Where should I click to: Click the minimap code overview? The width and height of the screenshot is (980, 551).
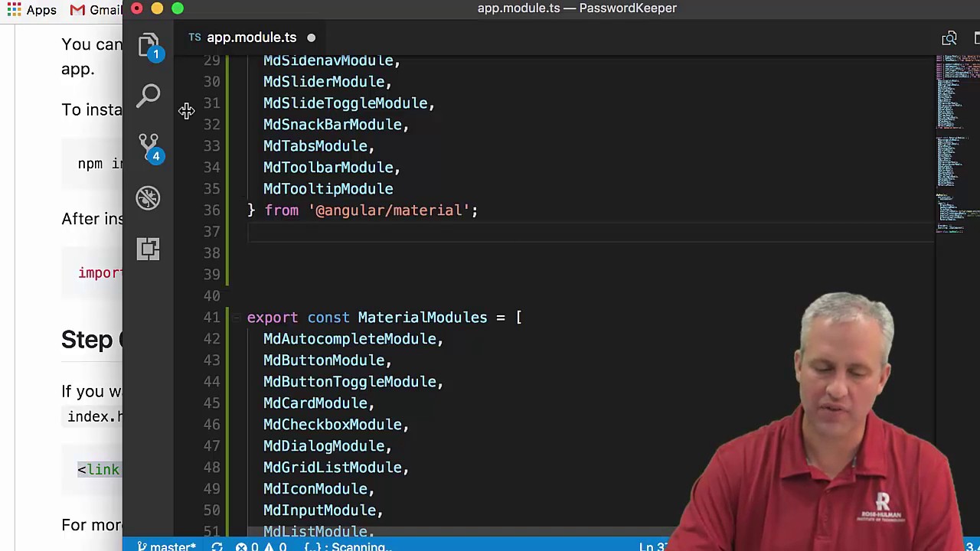click(x=957, y=145)
